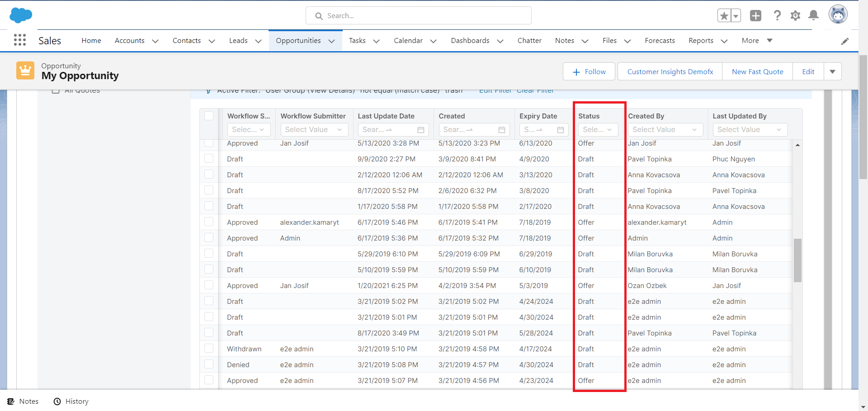Image resolution: width=868 pixels, height=411 pixels.
Task: Open the Setup gear icon
Action: pos(795,16)
